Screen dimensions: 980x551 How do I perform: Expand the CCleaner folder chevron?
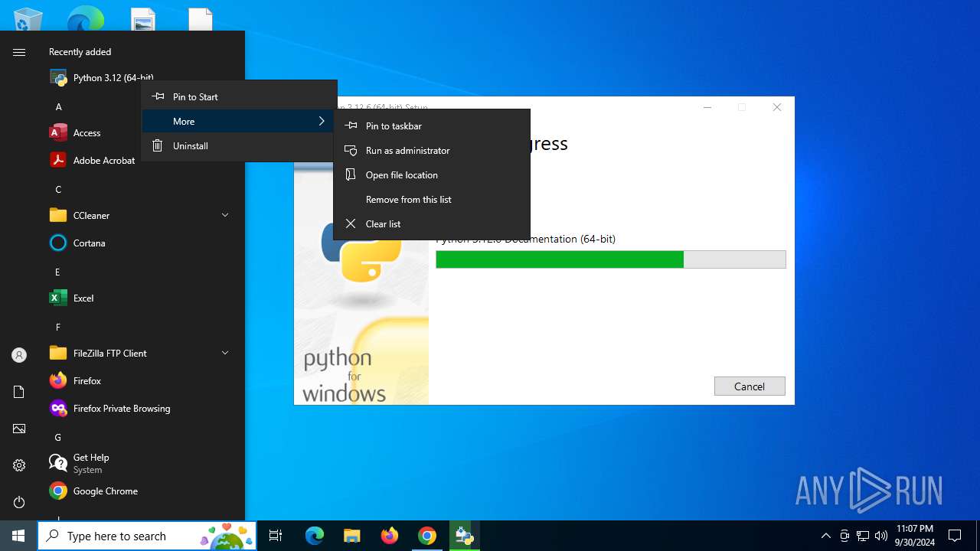(225, 216)
